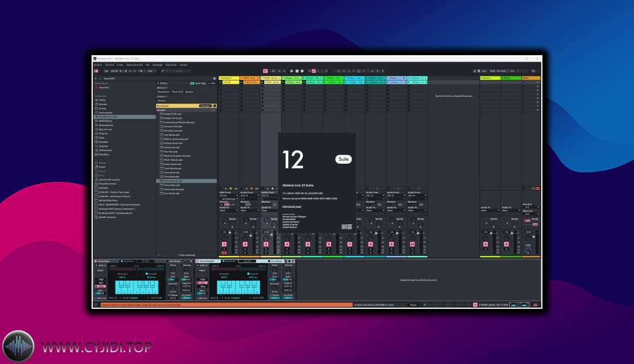Open the Reproducción menu
Screen dimensions: 634x364
134,65
